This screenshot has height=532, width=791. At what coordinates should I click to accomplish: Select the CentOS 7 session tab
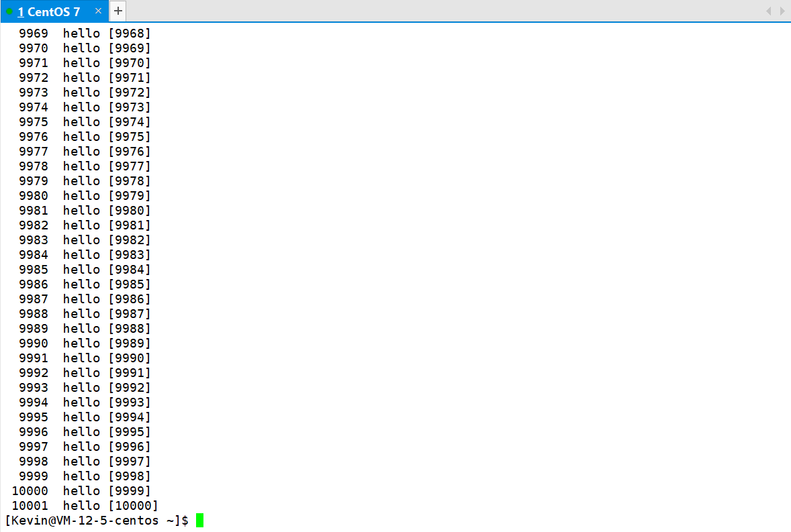(54, 11)
